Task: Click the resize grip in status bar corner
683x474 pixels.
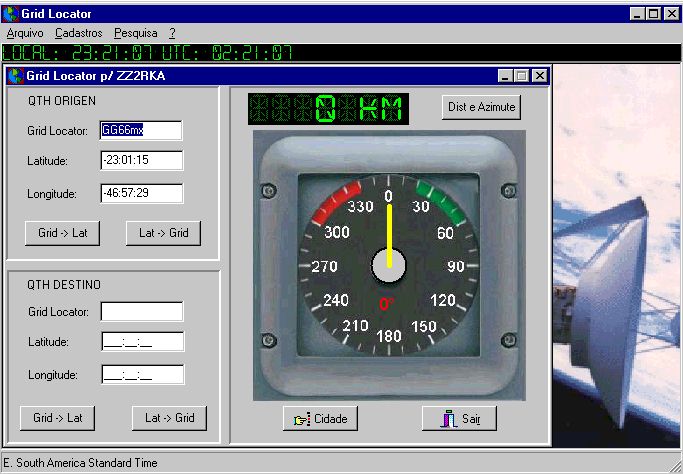Action: point(676,466)
